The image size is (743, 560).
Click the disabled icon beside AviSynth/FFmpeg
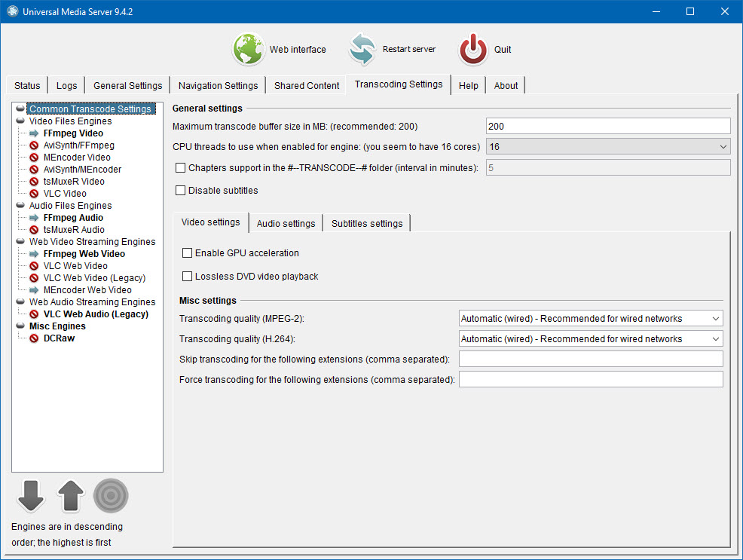coord(34,145)
